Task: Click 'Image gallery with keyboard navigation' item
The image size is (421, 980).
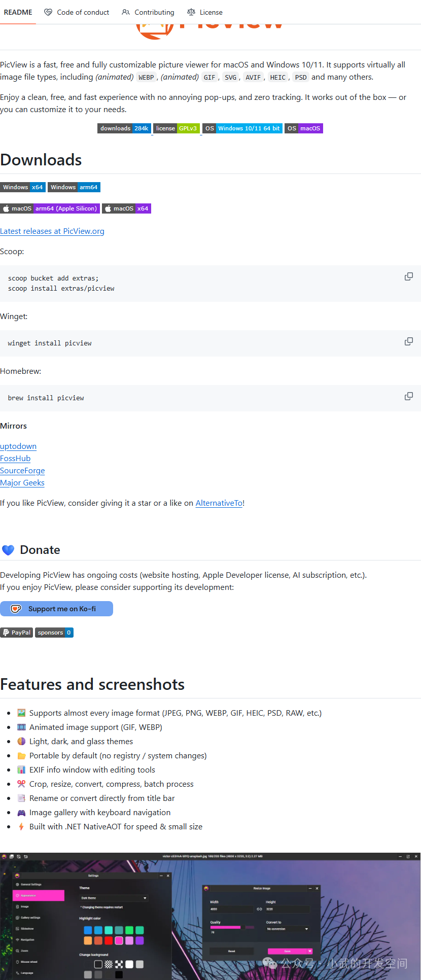Action: (100, 812)
